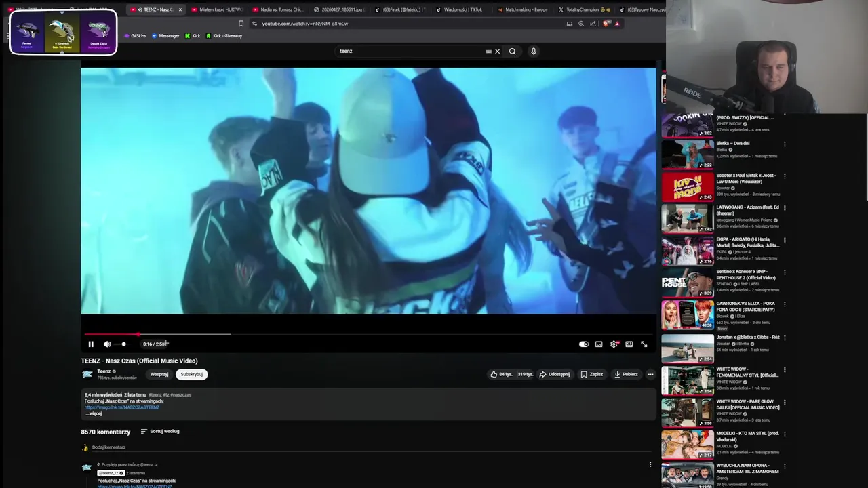Click the YouTube search magnifier button
This screenshot has width=868, height=488.
click(x=513, y=51)
